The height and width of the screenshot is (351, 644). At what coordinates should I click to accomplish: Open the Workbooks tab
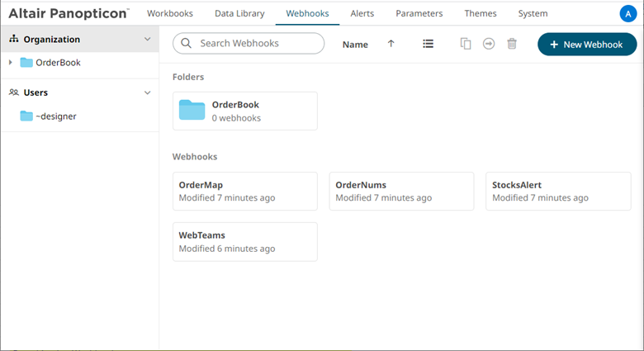170,14
